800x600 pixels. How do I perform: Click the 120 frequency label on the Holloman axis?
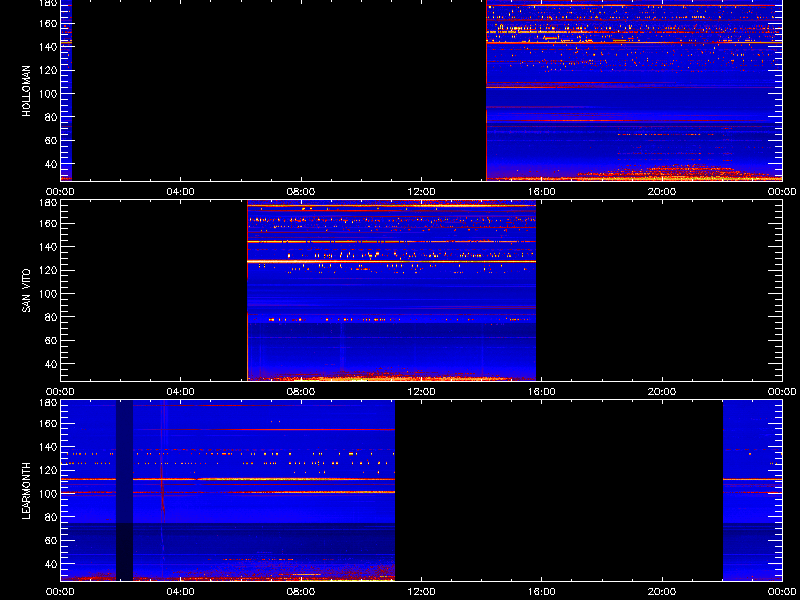point(49,70)
